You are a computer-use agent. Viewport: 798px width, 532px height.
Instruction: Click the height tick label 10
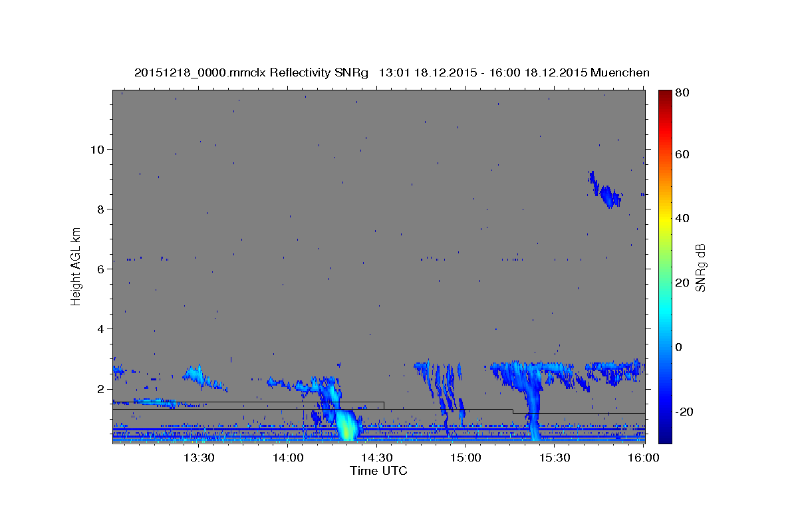point(97,150)
